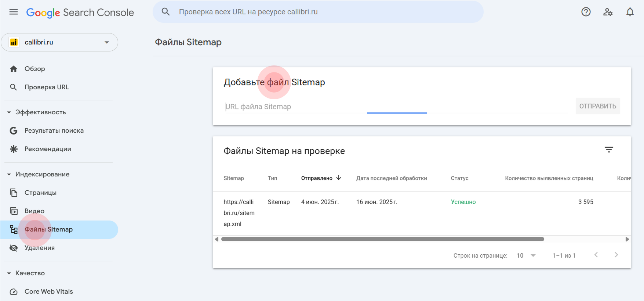This screenshot has width=644, height=301.
Task: Collapse the Индексирование section
Action: pos(9,175)
